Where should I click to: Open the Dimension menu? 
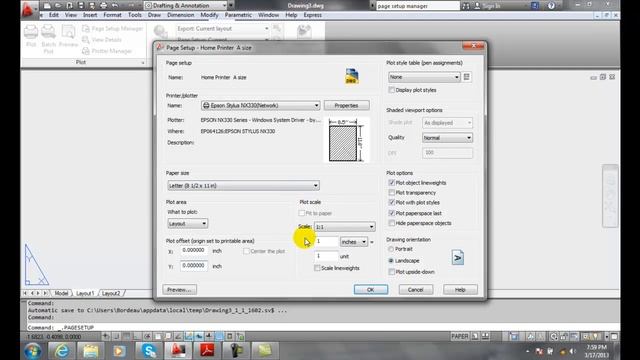point(180,15)
